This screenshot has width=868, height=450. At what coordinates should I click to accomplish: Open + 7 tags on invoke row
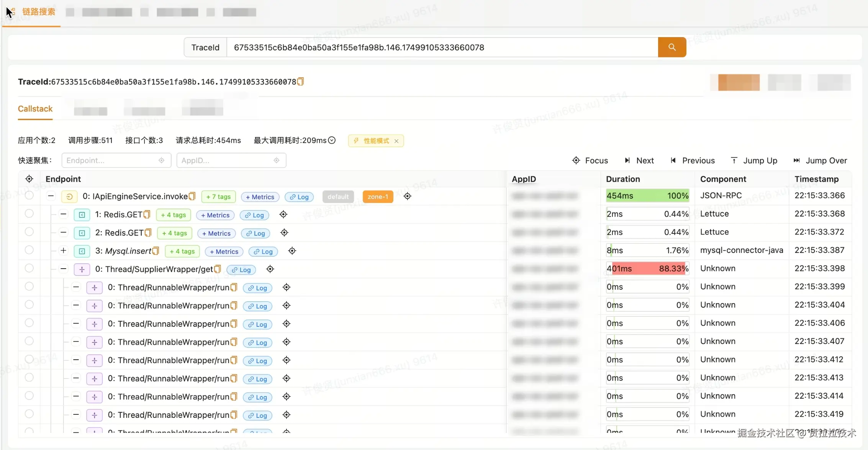(x=218, y=197)
